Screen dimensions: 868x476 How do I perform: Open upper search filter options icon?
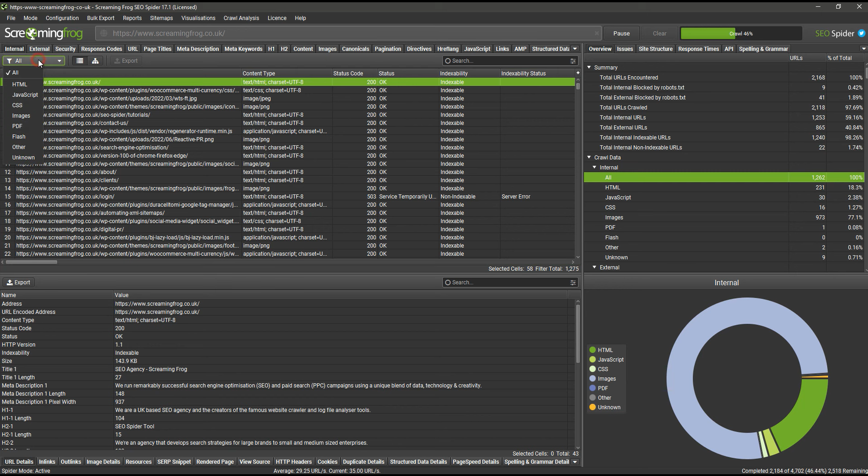point(573,61)
